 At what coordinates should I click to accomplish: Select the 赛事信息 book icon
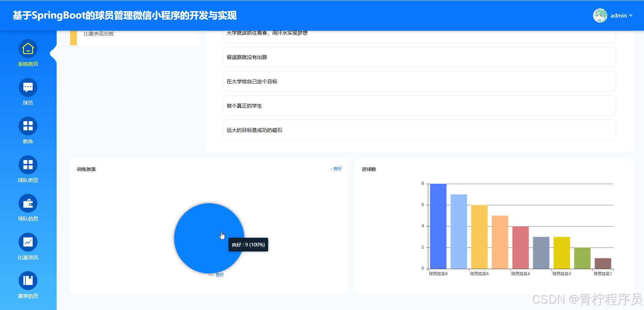pyautogui.click(x=28, y=281)
